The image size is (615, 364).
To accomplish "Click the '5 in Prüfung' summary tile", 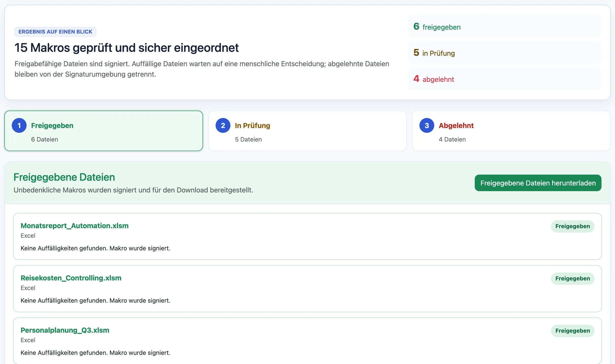I will (504, 53).
